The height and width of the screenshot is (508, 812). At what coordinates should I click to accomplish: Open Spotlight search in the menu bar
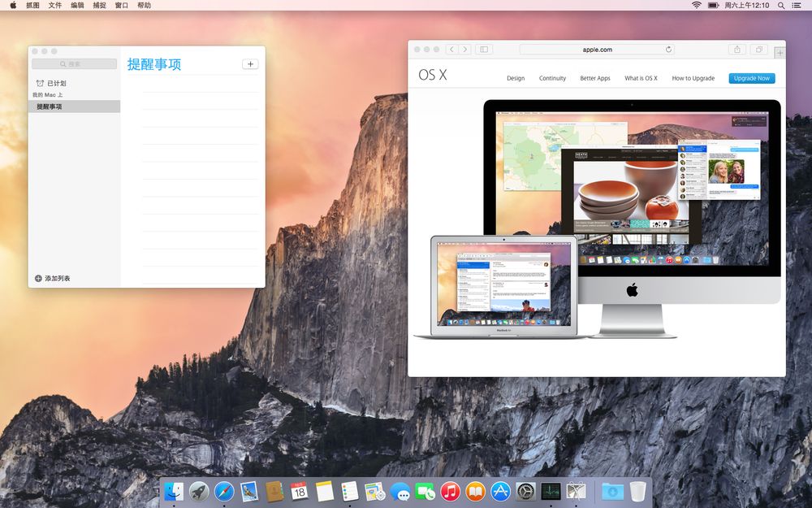tap(781, 5)
